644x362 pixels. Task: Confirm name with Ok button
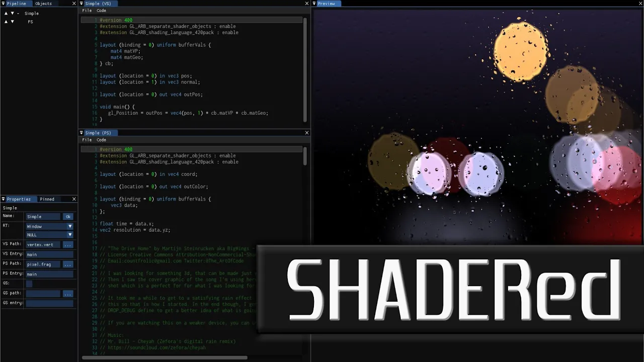(68, 217)
